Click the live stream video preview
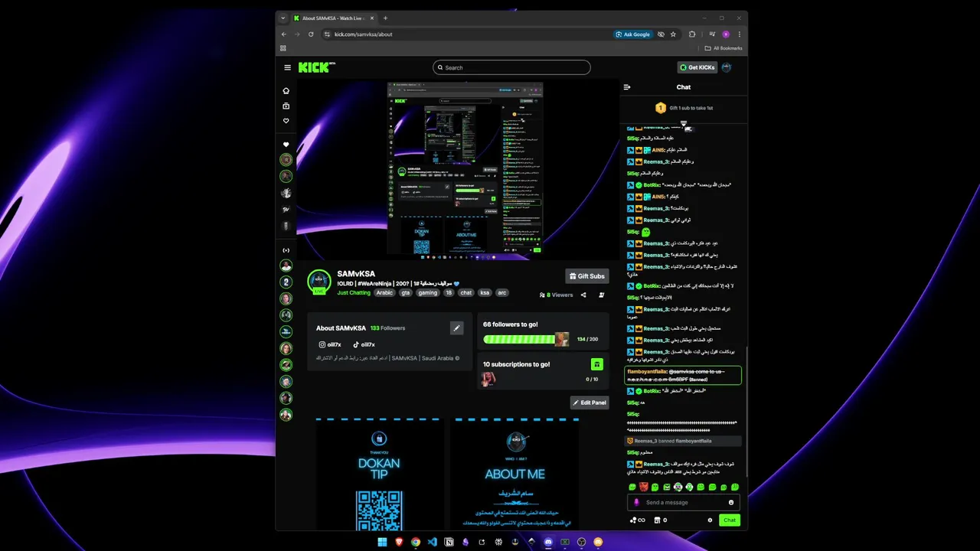The width and height of the screenshot is (980, 551). [x=458, y=169]
